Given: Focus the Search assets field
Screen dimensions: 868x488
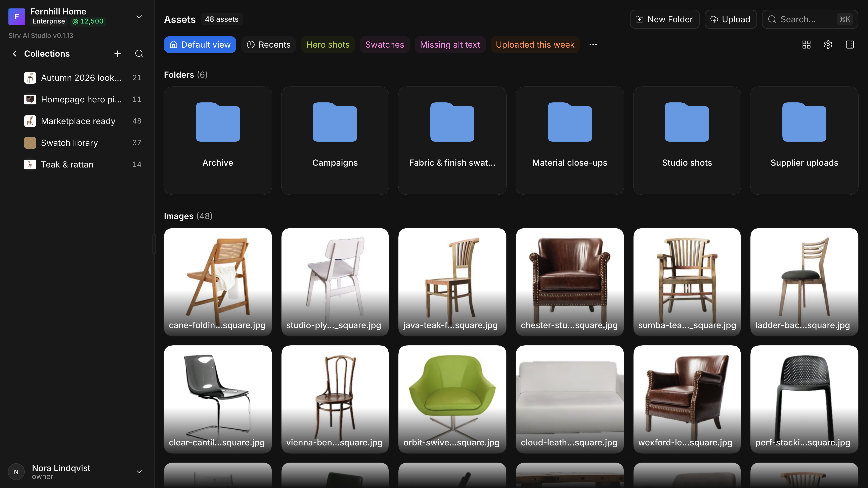Looking at the screenshot, I should pos(810,19).
